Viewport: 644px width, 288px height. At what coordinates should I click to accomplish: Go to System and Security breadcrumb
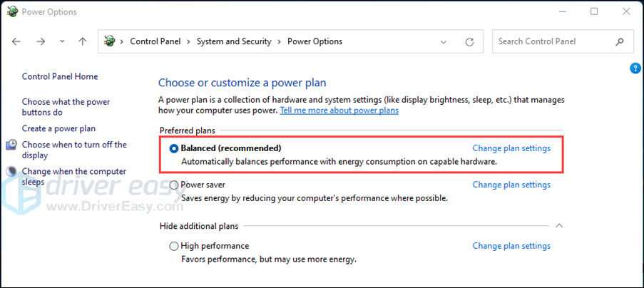pyautogui.click(x=234, y=41)
